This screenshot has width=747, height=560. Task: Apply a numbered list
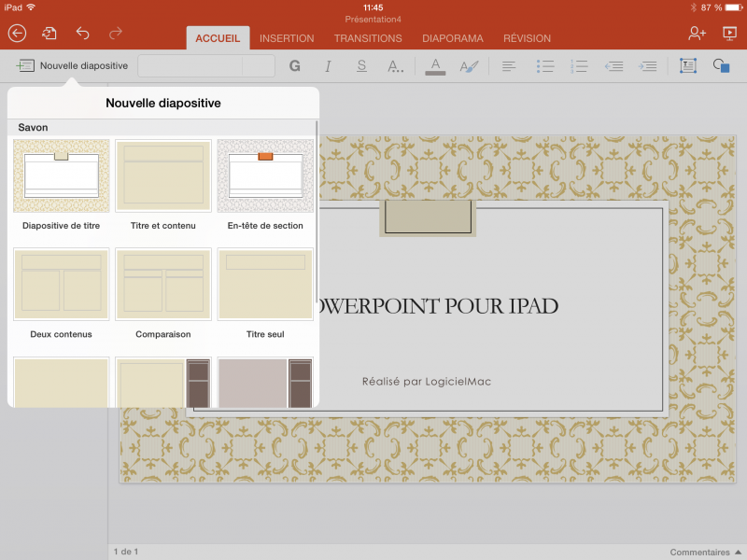(579, 66)
